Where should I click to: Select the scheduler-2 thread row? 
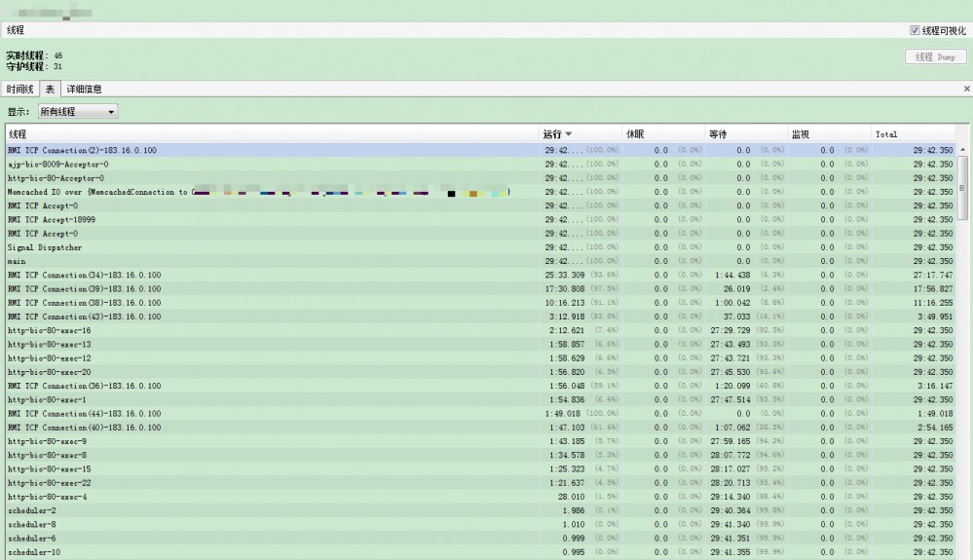[481, 511]
